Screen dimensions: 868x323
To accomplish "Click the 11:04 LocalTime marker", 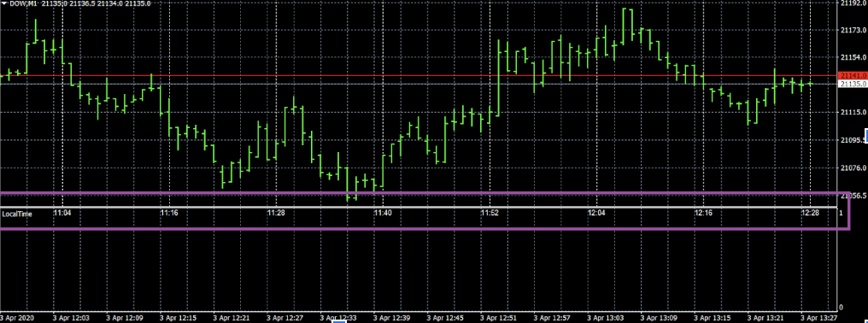I will coord(62,213).
